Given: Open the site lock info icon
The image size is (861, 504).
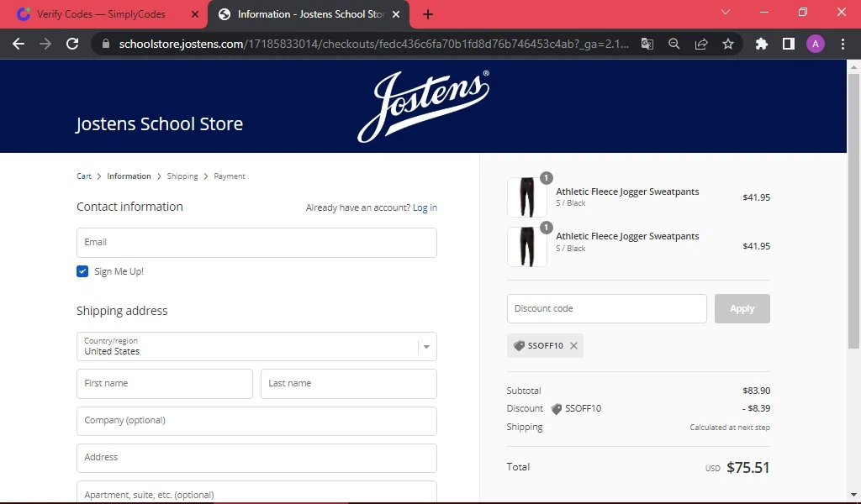Looking at the screenshot, I should pos(106,44).
